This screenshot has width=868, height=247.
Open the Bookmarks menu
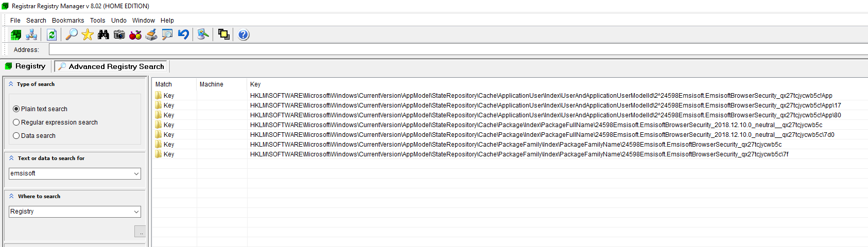point(68,21)
